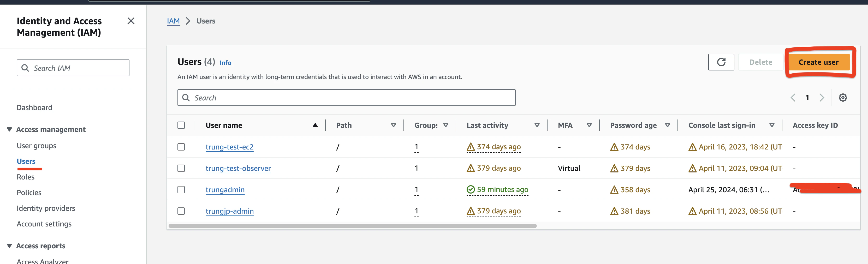Sort by User name ascending arrow
868x264 pixels.
(x=315, y=125)
